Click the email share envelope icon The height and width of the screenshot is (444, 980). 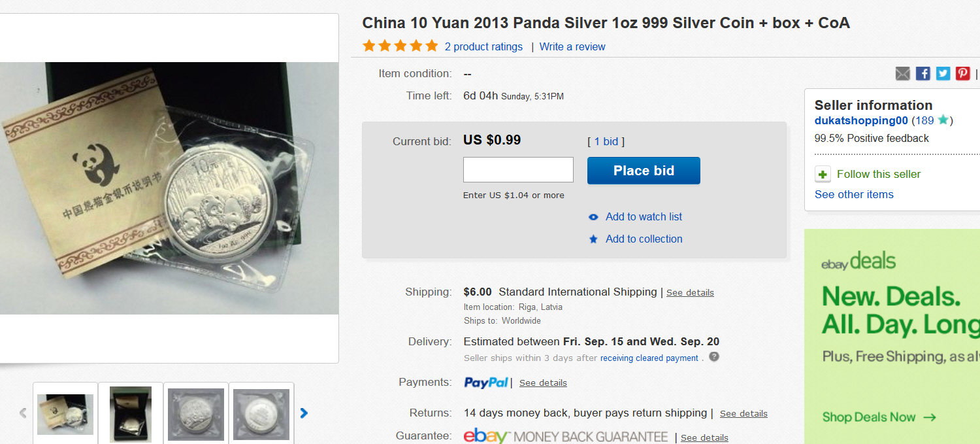pyautogui.click(x=902, y=73)
